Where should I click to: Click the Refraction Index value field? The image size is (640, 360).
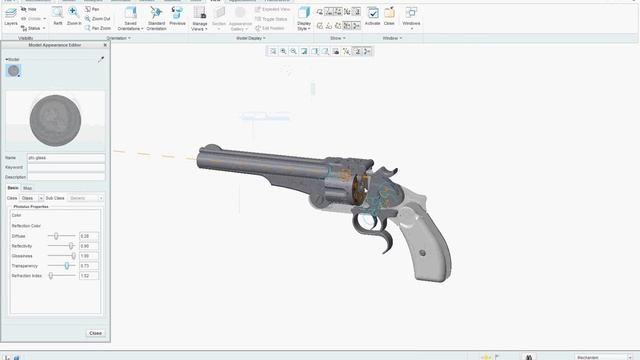pos(89,276)
